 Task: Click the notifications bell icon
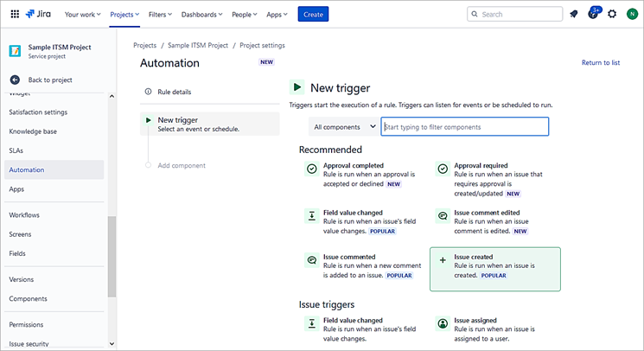(573, 14)
